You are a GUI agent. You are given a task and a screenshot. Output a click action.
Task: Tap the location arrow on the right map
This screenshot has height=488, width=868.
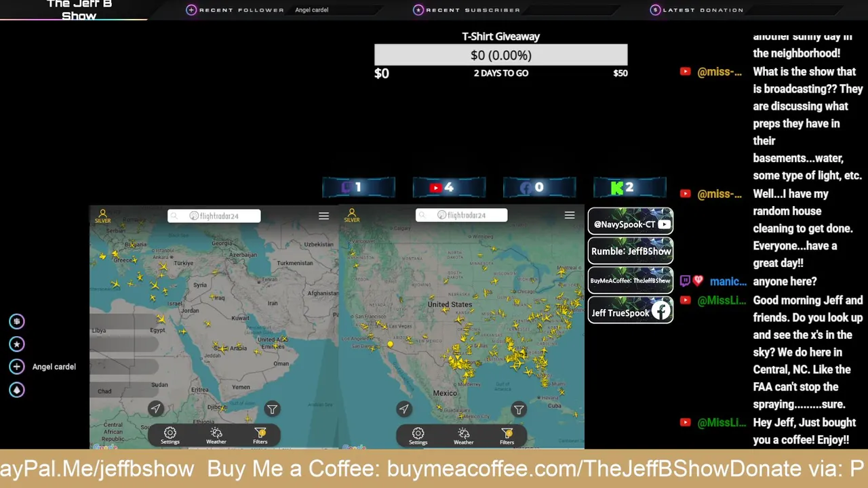pos(404,409)
